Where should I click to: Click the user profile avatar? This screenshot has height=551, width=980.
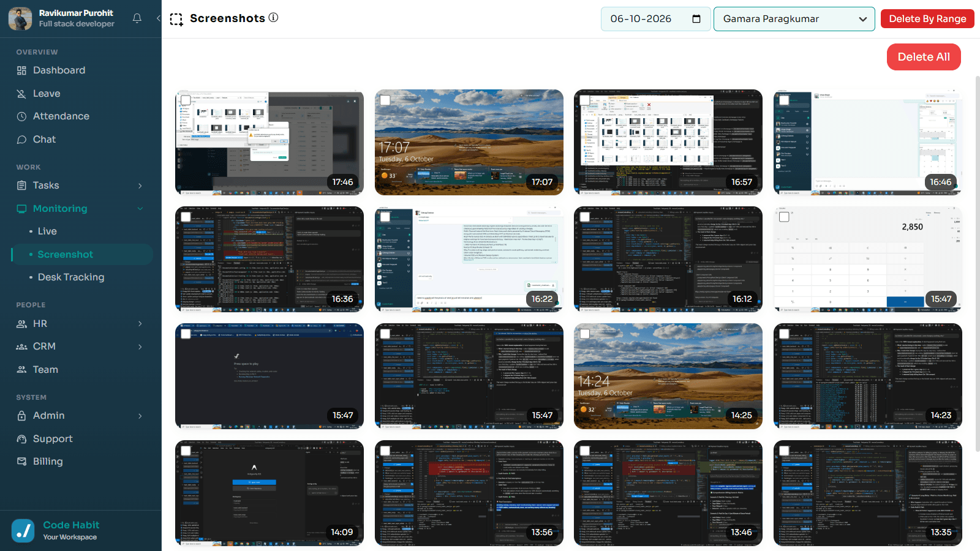coord(20,18)
